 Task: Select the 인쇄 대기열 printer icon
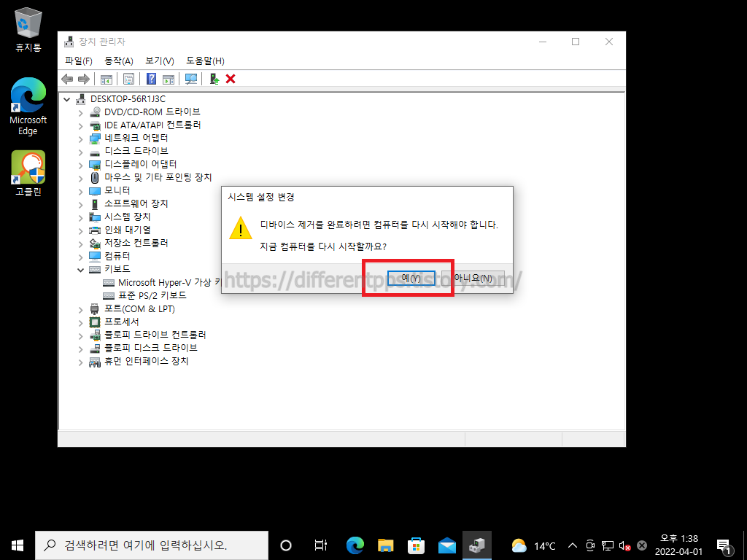pyautogui.click(x=95, y=230)
